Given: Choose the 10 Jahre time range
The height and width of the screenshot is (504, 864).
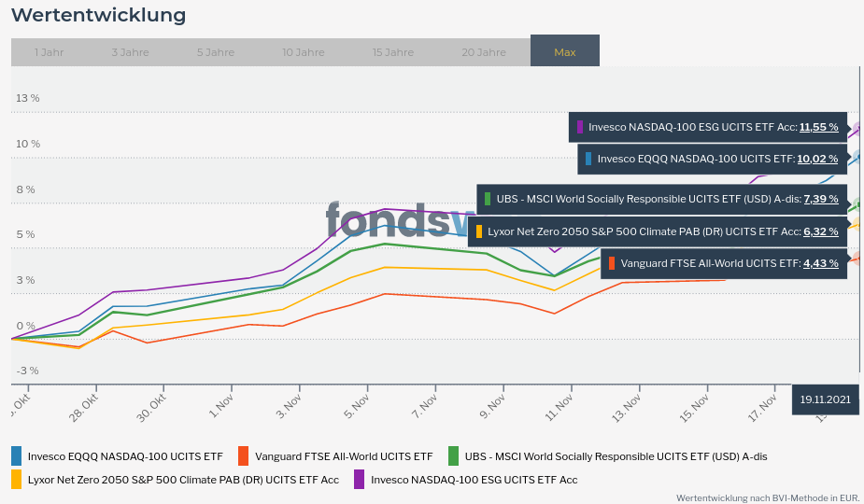Looking at the screenshot, I should coord(304,52).
